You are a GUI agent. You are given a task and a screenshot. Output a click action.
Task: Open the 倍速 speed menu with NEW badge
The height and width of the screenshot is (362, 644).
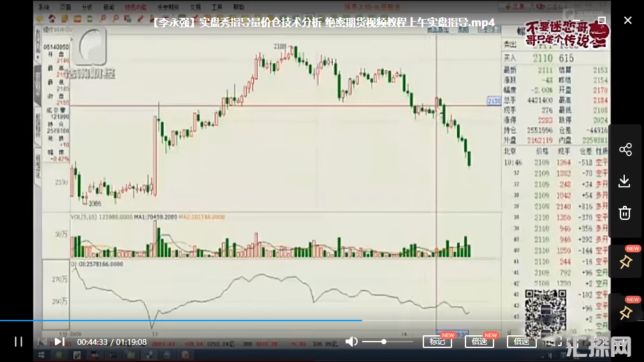click(x=479, y=342)
